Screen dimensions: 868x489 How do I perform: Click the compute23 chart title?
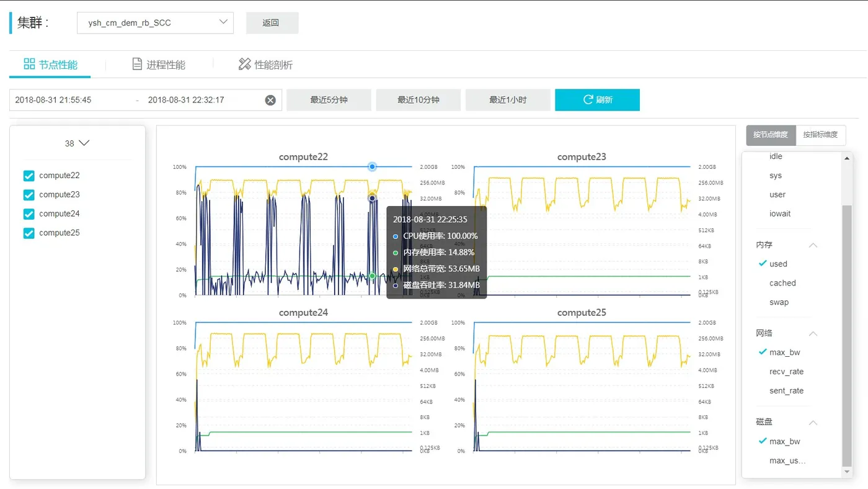(582, 157)
